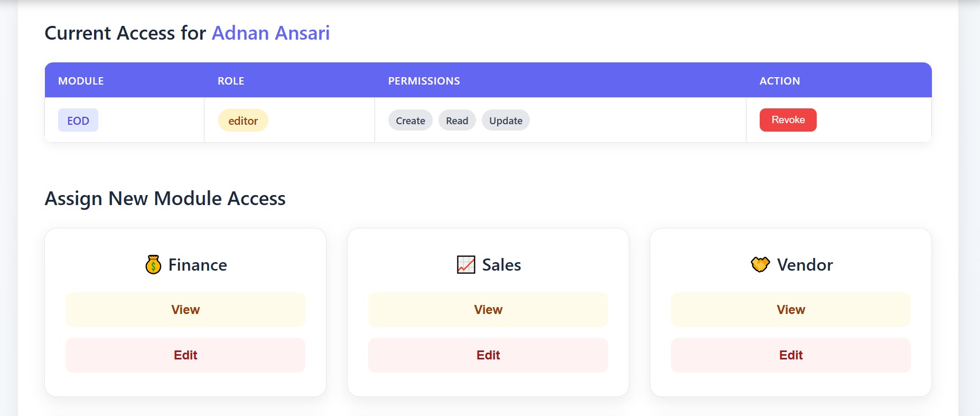Select the Update permission tag
This screenshot has height=416, width=980.
point(506,121)
